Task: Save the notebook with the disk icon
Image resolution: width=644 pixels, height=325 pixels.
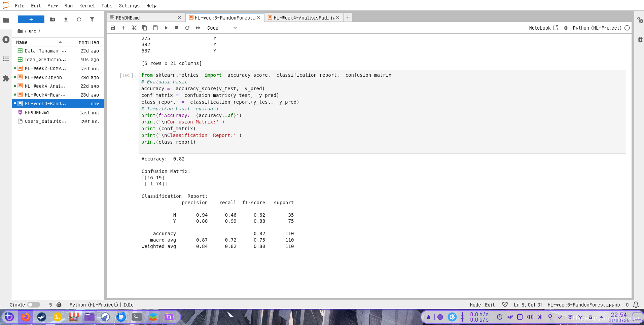Action: click(x=113, y=28)
